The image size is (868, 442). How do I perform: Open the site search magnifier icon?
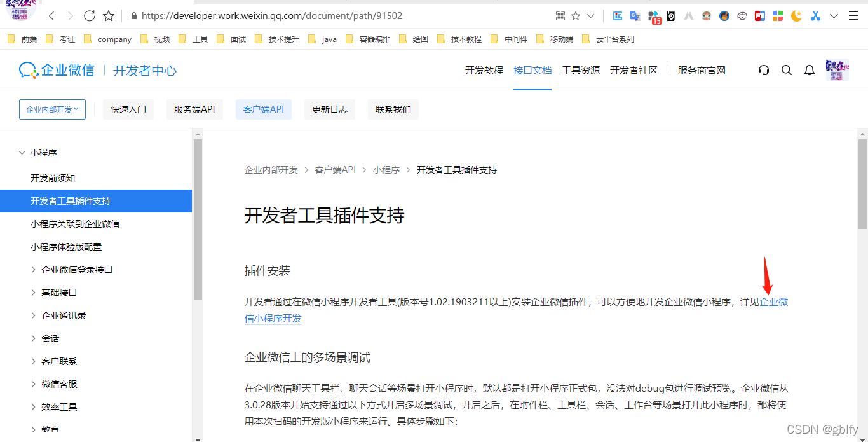[x=787, y=70]
